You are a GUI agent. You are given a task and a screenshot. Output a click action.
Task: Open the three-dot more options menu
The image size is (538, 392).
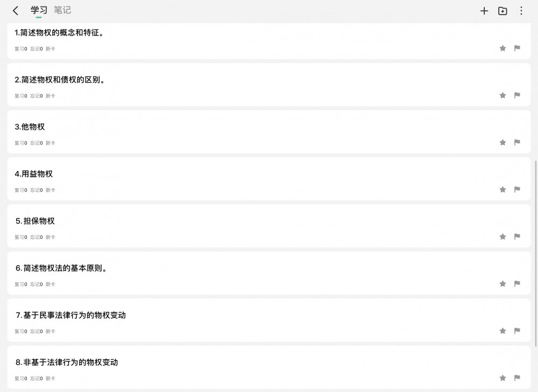point(521,11)
